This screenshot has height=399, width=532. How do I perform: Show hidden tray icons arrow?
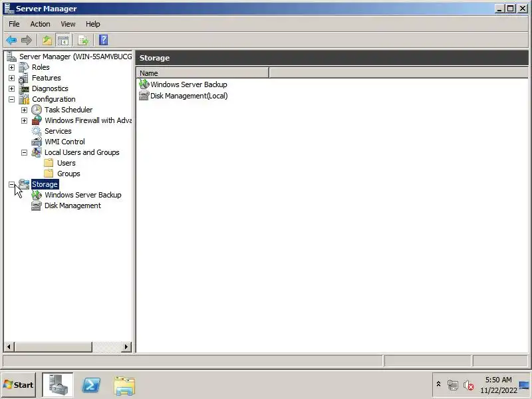(x=438, y=384)
